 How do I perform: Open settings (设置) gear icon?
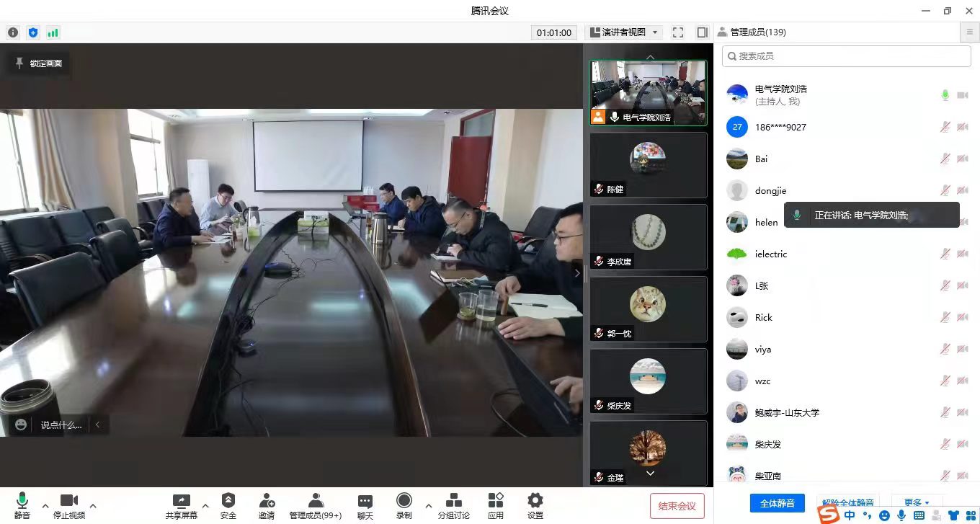(x=535, y=501)
